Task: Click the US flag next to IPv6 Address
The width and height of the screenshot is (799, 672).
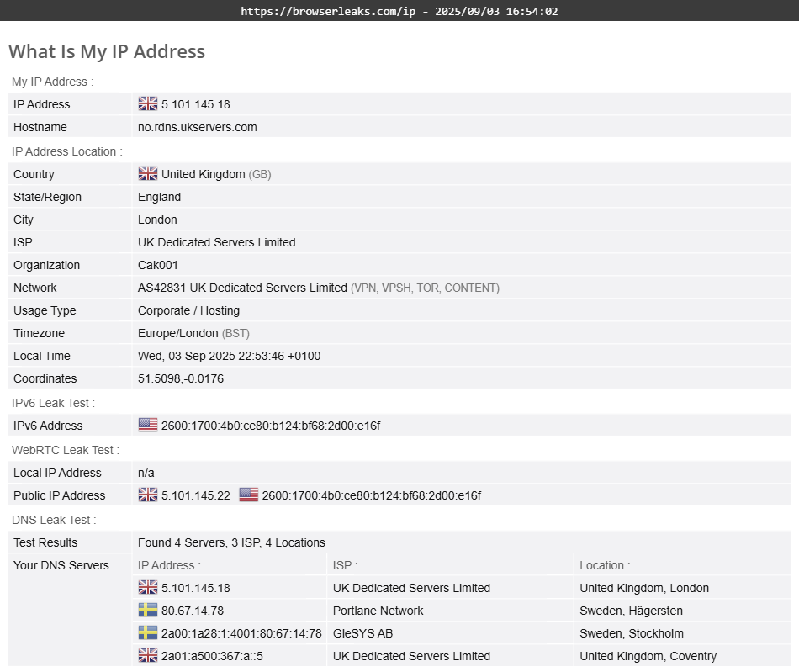Action: click(148, 425)
